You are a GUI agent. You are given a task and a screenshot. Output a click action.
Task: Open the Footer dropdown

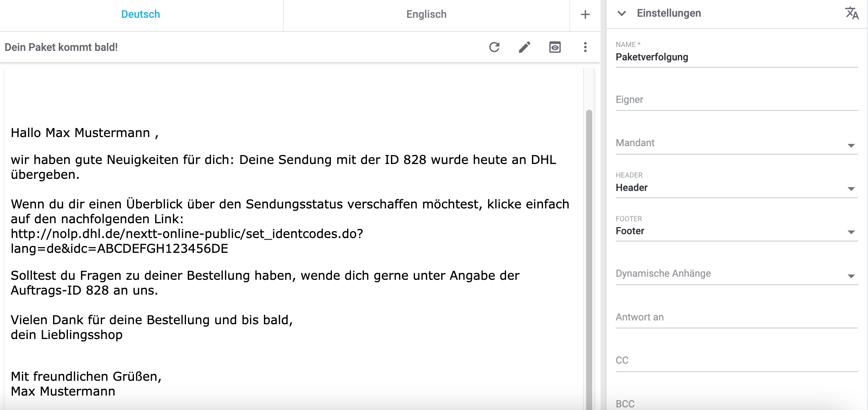(x=736, y=231)
